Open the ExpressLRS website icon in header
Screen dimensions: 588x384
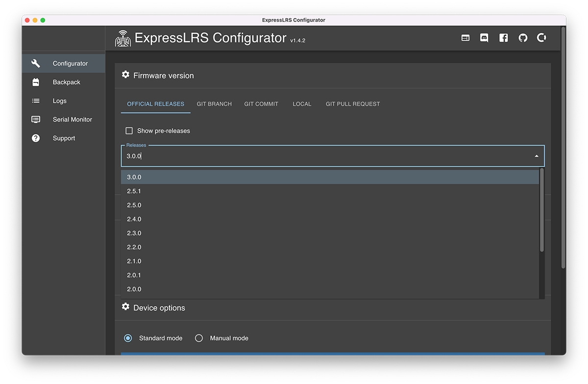[465, 38]
